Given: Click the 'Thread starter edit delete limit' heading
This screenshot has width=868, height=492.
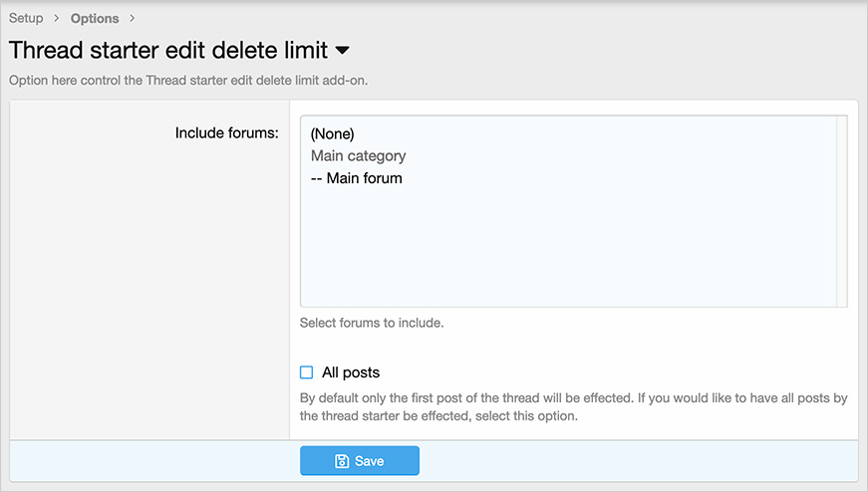Looking at the screenshot, I should [167, 50].
